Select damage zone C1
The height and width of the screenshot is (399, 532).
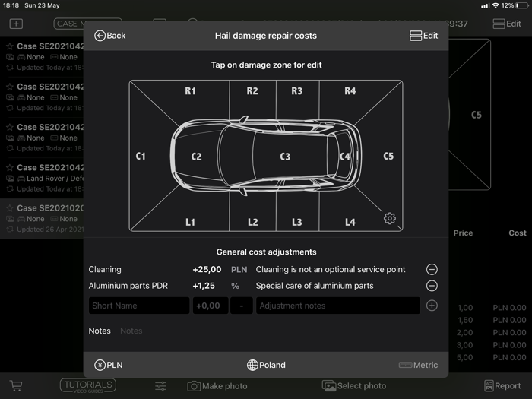[x=141, y=156]
